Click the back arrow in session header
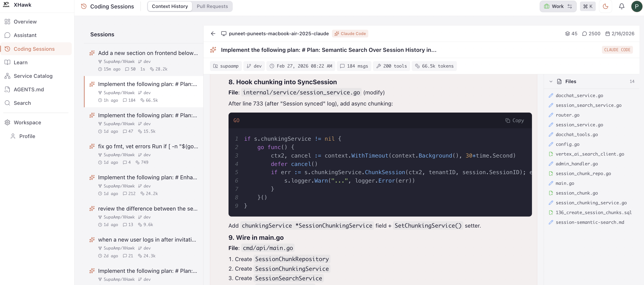 point(213,33)
